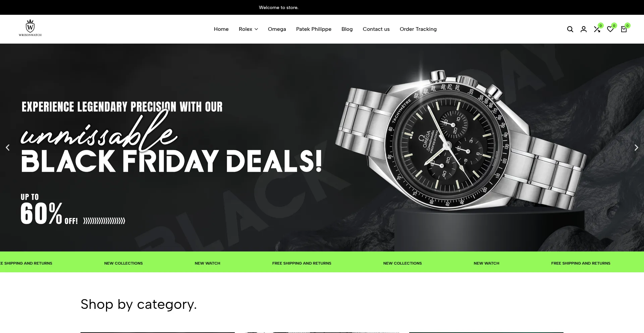Viewport: 644px width, 333px height.
Task: Open the Rolex menu item
Action: pos(246,29)
